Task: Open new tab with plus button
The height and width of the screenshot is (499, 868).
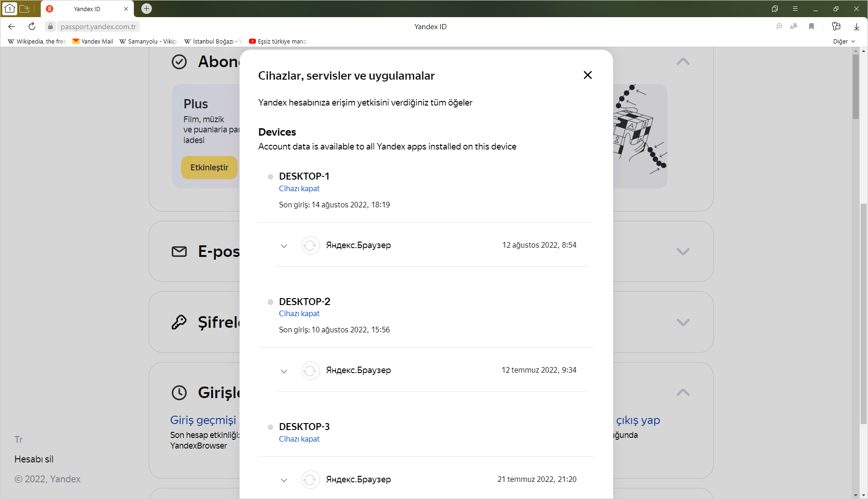Action: click(x=146, y=8)
